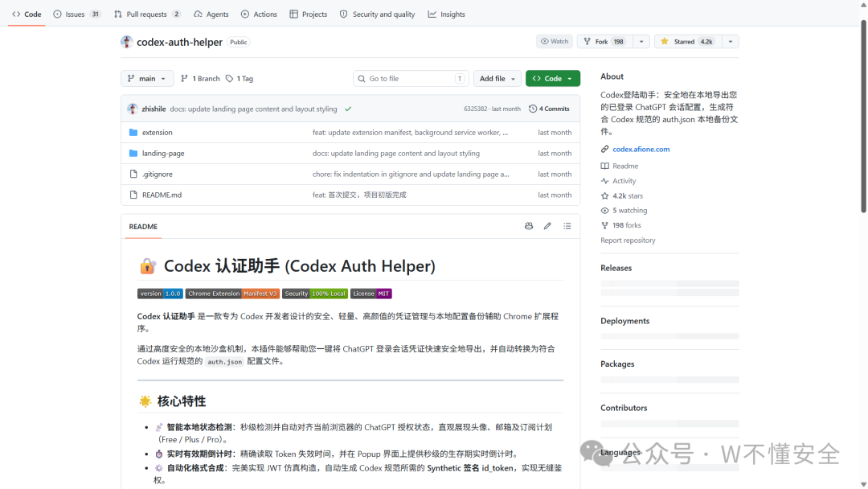Open the Actions tab

259,14
